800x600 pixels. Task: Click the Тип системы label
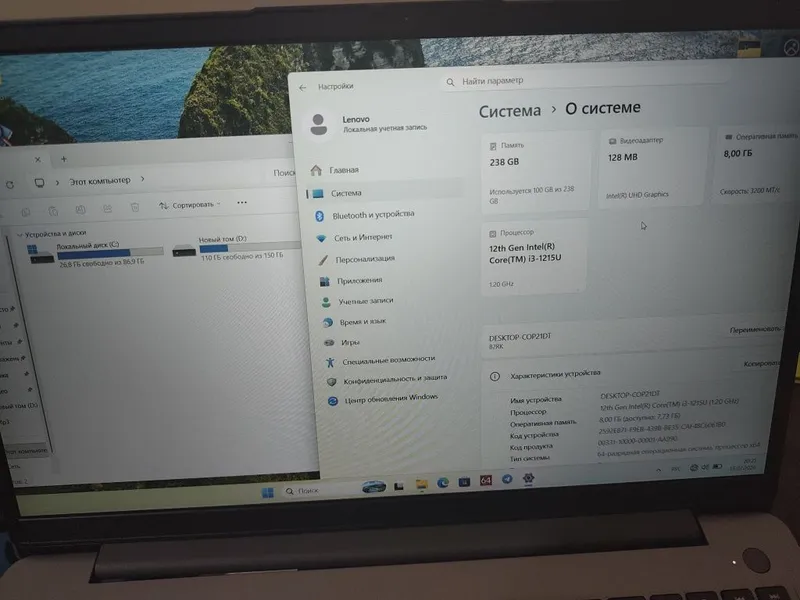[x=530, y=459]
